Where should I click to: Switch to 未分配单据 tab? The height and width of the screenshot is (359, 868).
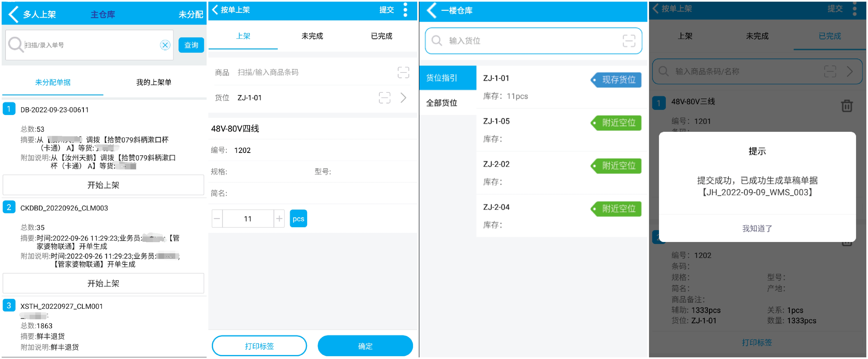point(53,82)
